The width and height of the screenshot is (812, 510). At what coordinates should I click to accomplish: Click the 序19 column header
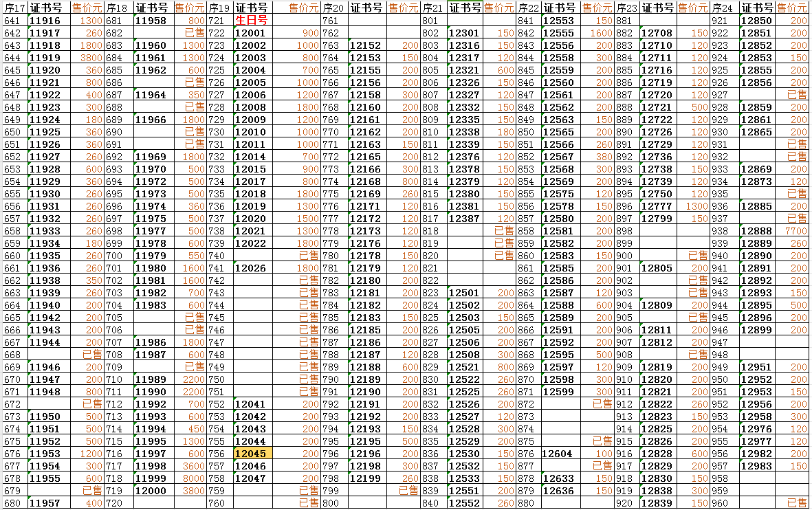219,8
